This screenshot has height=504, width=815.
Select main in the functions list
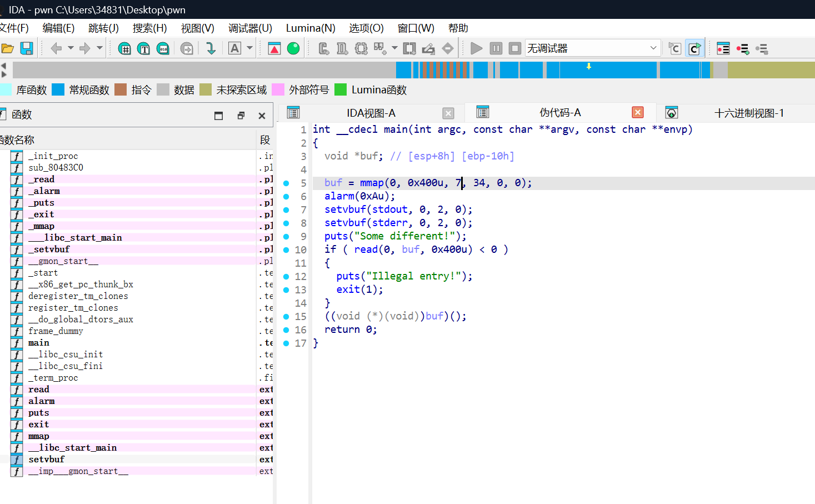tap(39, 343)
